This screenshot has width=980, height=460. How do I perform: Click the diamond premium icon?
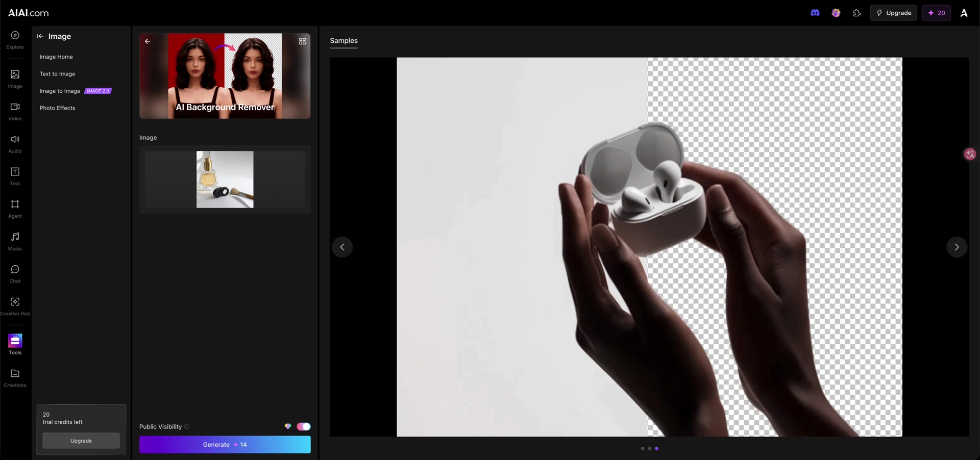pyautogui.click(x=288, y=426)
